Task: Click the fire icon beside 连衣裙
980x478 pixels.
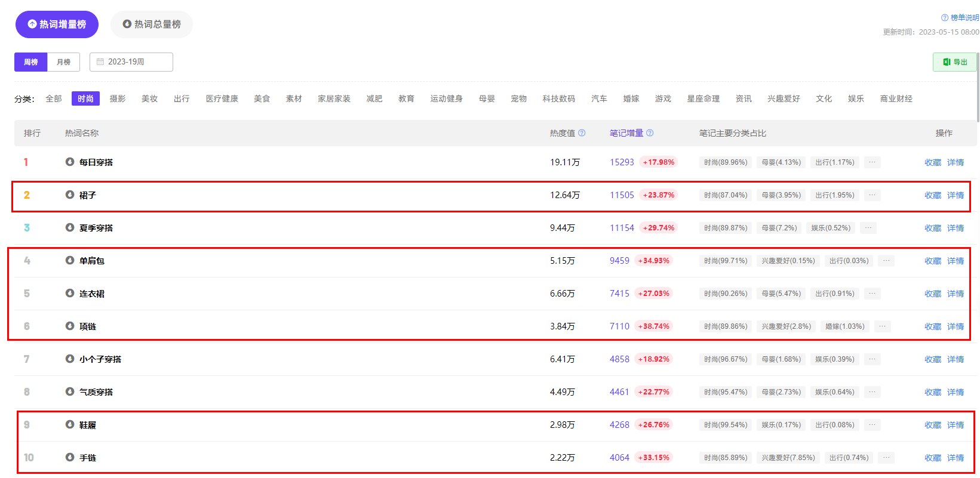Action: tap(70, 293)
